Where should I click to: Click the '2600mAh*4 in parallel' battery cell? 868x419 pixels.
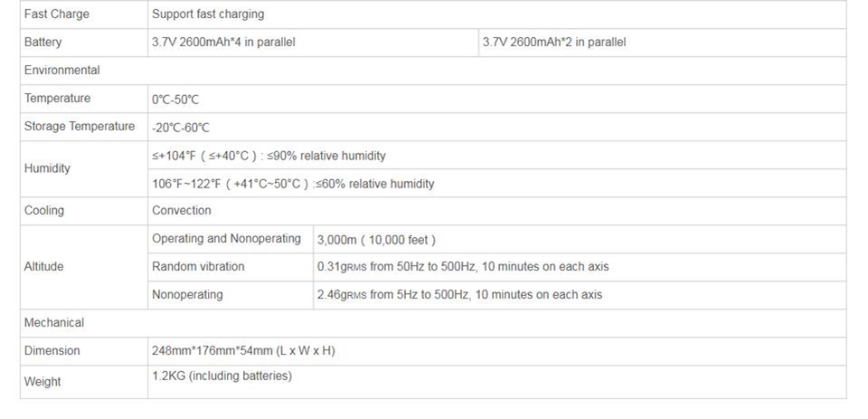coord(223,43)
